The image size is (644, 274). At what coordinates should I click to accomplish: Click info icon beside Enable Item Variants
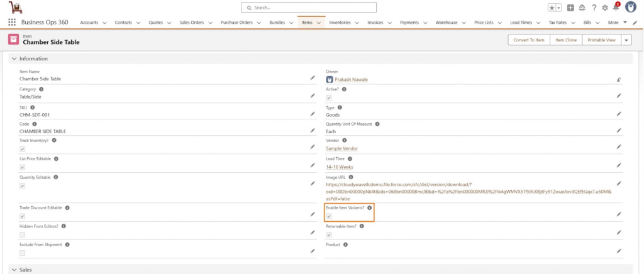369,207
